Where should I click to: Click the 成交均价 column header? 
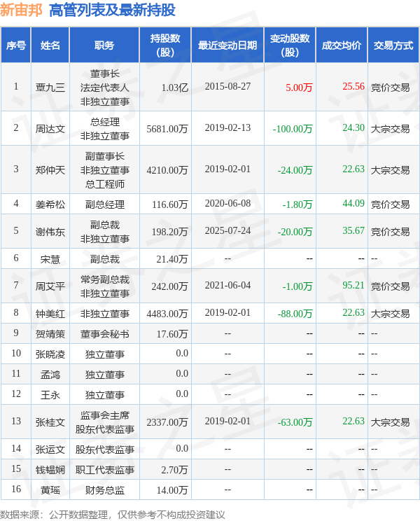pos(342,46)
